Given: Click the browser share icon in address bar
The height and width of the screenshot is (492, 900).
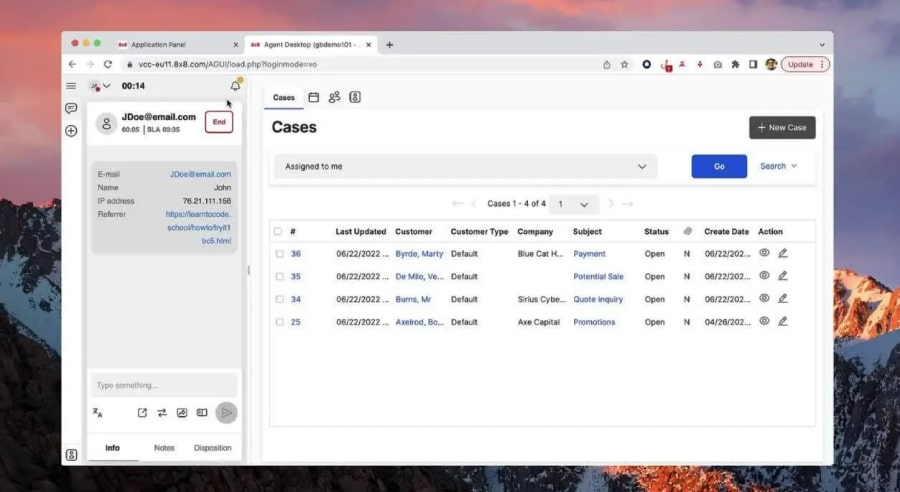Looking at the screenshot, I should (607, 65).
